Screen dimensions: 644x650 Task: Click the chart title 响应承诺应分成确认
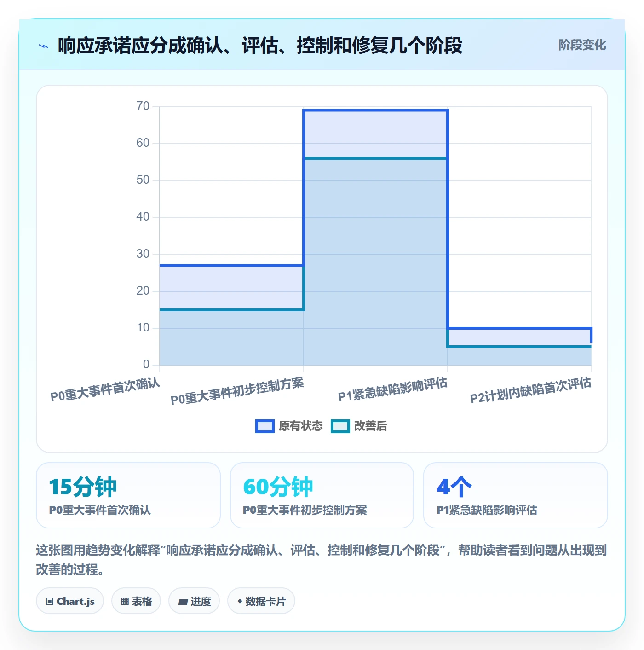pyautogui.click(x=260, y=46)
